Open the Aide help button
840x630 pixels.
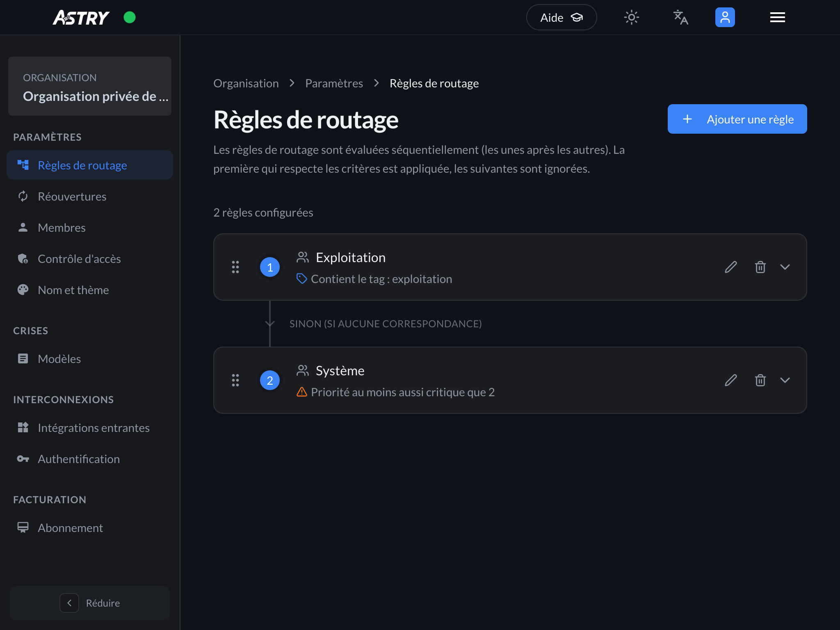coord(561,18)
